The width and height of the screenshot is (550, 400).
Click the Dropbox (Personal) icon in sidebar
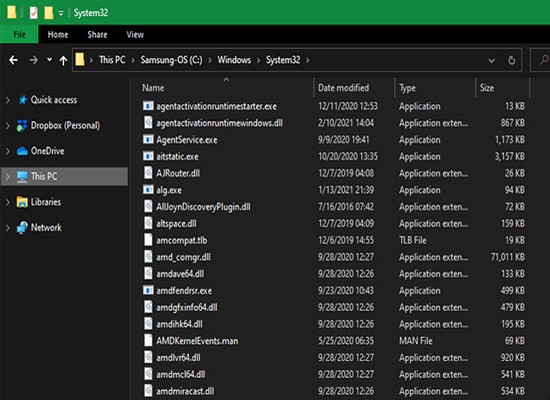pos(22,125)
